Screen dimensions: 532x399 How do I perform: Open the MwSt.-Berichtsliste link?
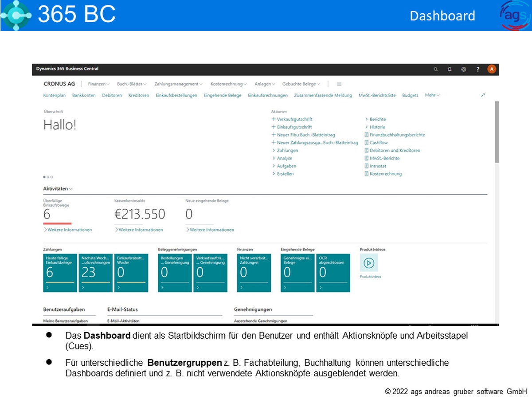click(x=377, y=95)
